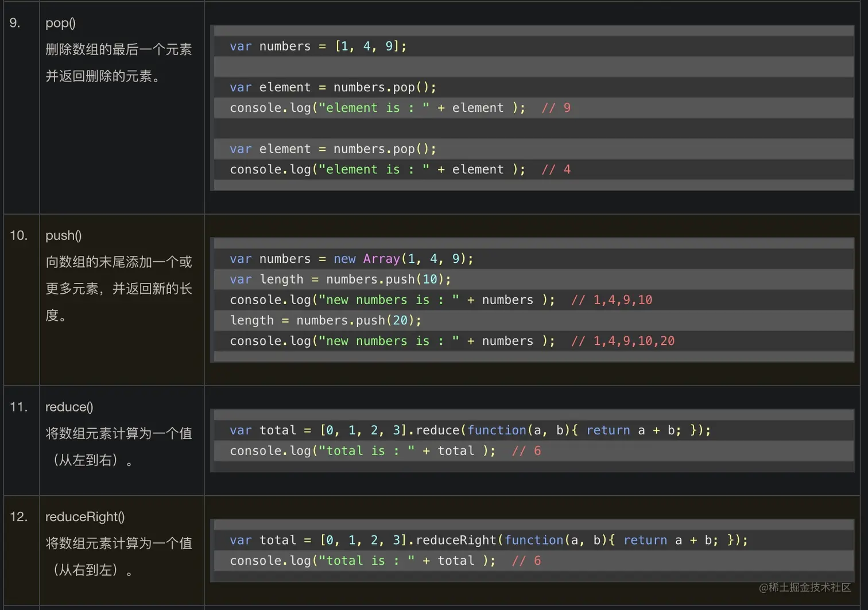Viewport: 868px width, 610px height.
Task: Click the console.log total line in row 12
Action: pos(385,561)
